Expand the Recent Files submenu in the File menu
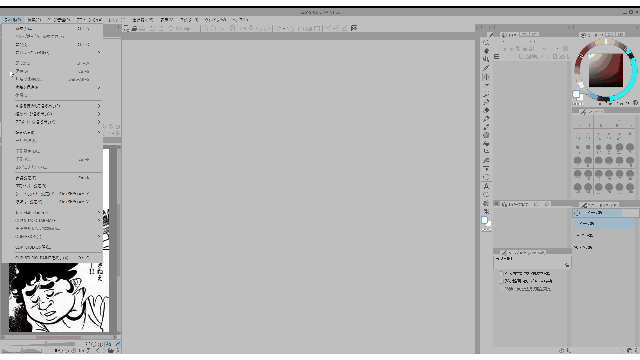 (x=52, y=53)
